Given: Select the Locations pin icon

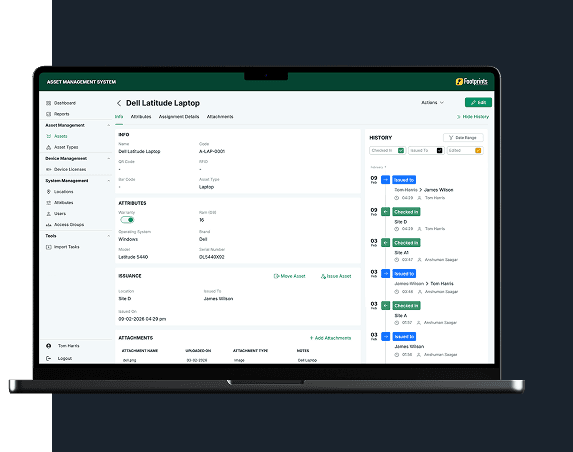Looking at the screenshot, I should 48,191.
